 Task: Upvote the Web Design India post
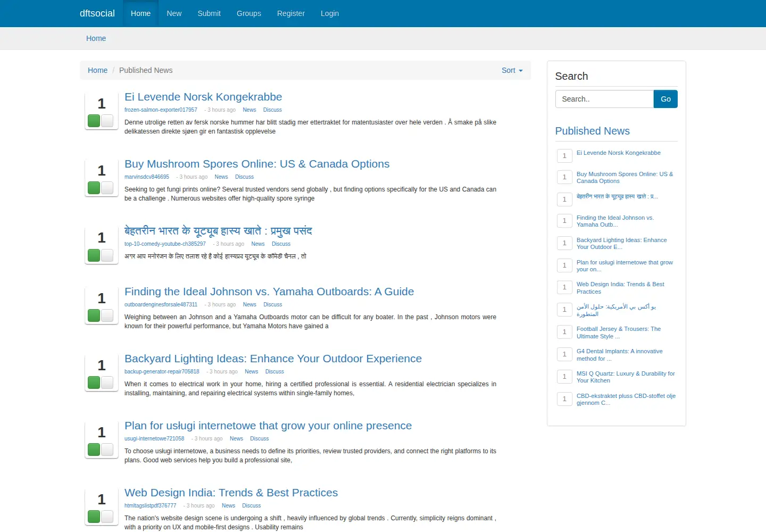94,517
